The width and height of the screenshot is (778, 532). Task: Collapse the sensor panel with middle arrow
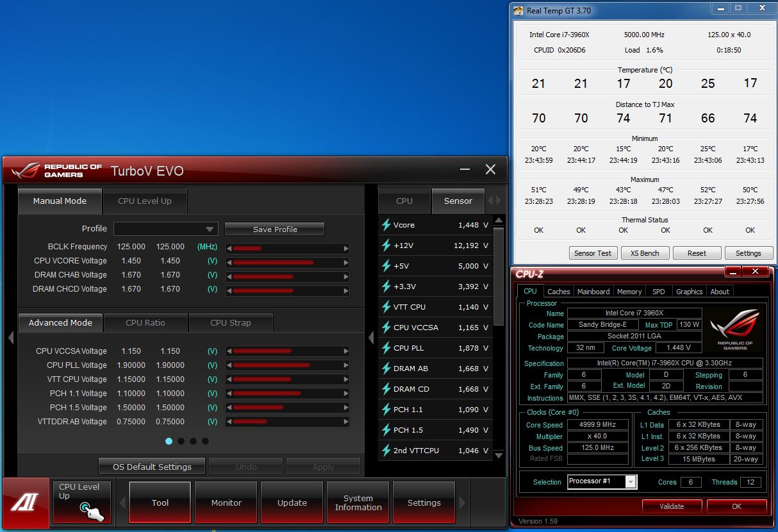click(x=371, y=337)
